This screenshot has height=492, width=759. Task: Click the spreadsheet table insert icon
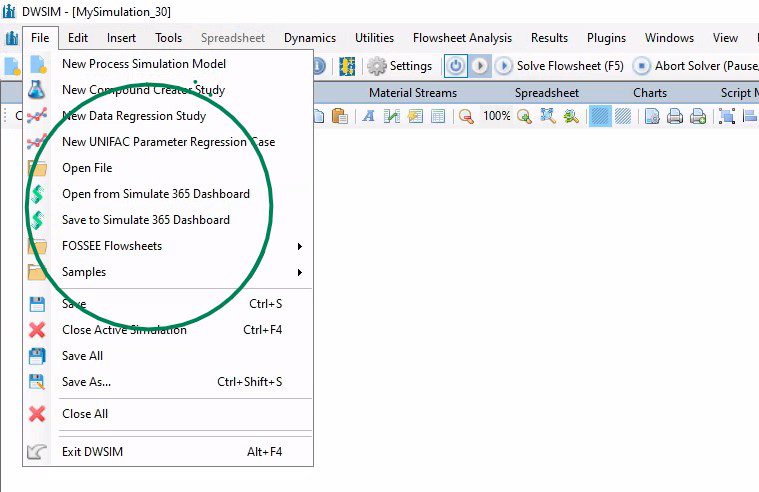click(x=438, y=116)
